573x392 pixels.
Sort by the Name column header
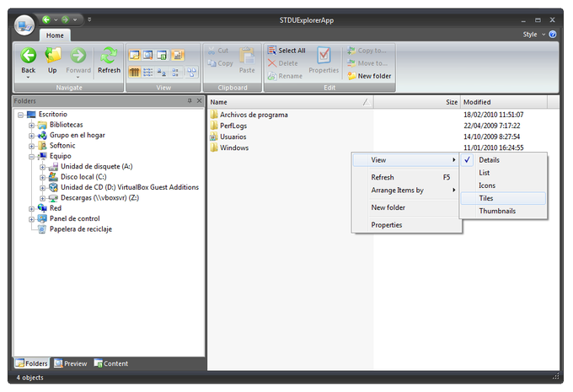point(290,102)
